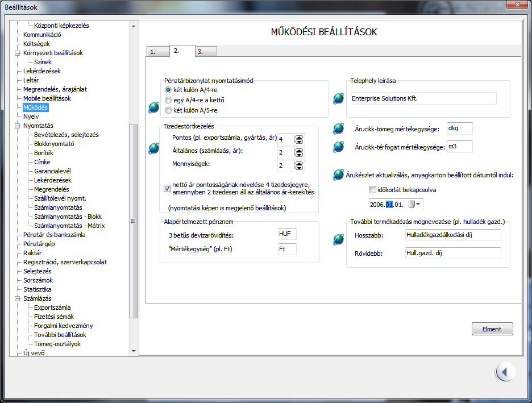Image resolution: width=532 pixels, height=403 pixels.
Task: Select 'két külön A/5-re' radio option
Action: pyautogui.click(x=168, y=110)
